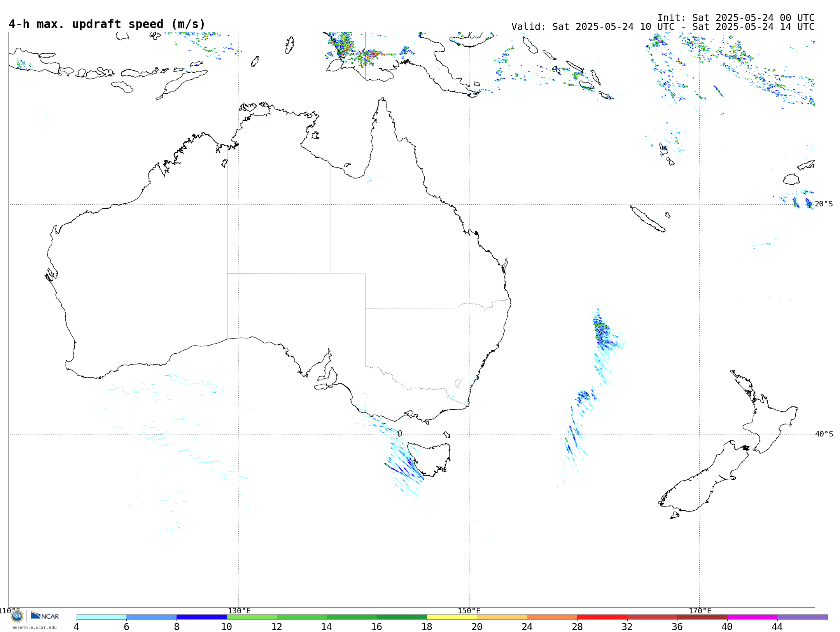The image size is (840, 632).
Task: Click the plot title '4-h max. updraft speed (m/s)'
Action: pyautogui.click(x=107, y=24)
